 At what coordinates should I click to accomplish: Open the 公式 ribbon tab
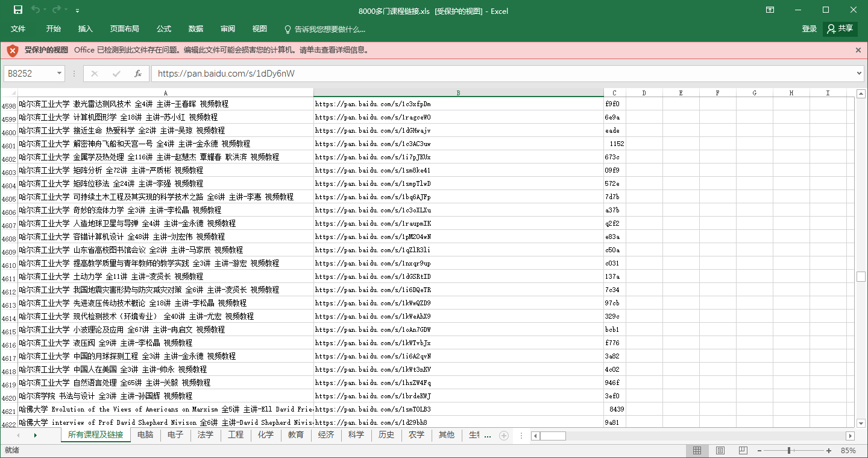(164, 29)
